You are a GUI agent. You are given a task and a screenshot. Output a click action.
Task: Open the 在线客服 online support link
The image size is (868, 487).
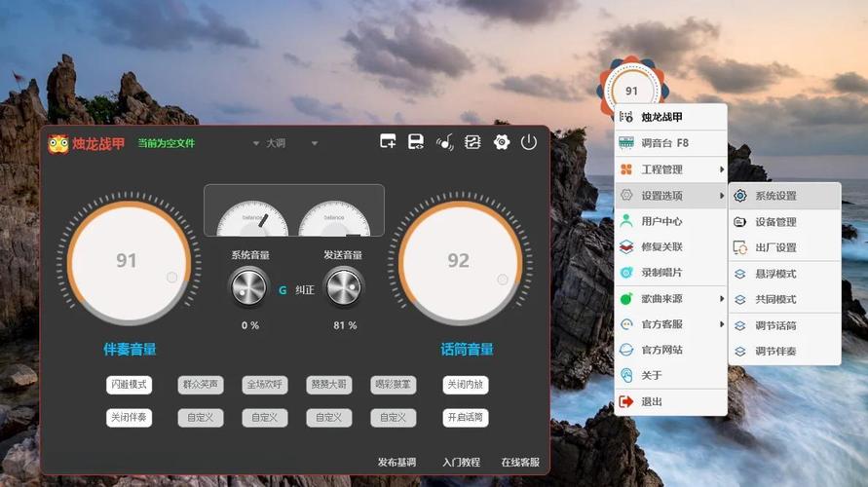pyautogui.click(x=520, y=462)
